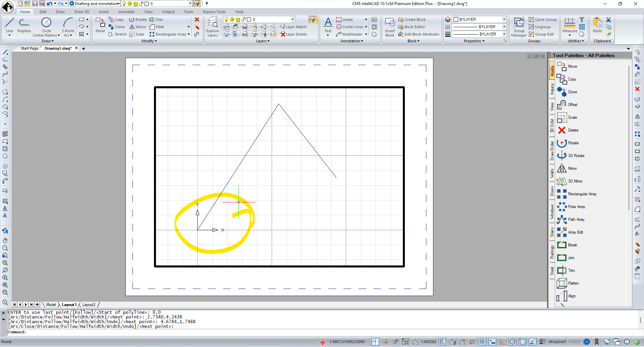This screenshot has width=644, height=347.
Task: Expand the Annotation panel options
Action: coord(352,41)
